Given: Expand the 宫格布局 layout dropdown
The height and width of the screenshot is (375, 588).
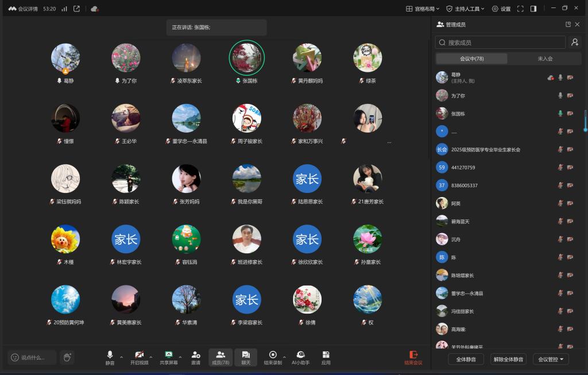Looking at the screenshot, I should (x=423, y=9).
